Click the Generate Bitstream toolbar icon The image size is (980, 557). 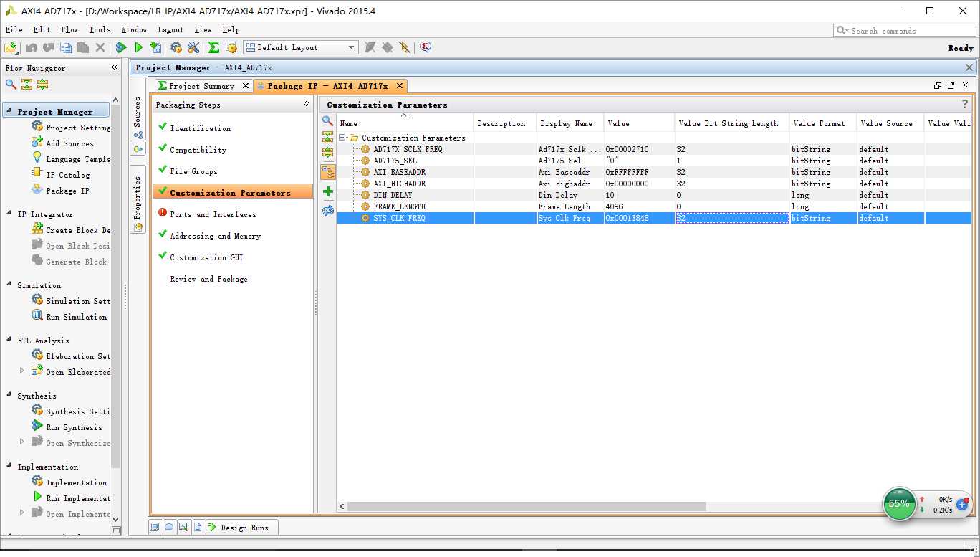(x=155, y=47)
